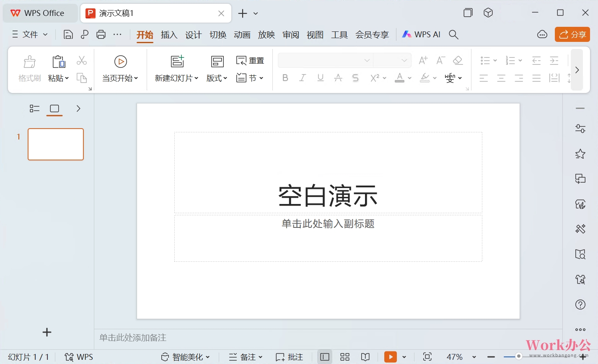Select slide 1 thumbnail
598x364 pixels.
point(56,144)
